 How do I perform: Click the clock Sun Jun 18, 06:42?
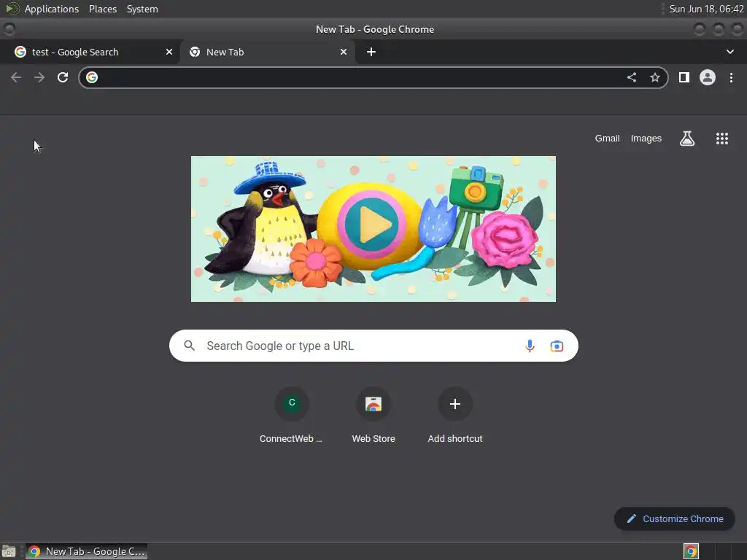[706, 9]
